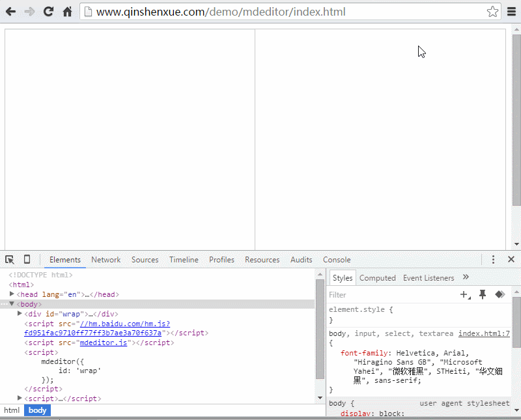
Task: Toggle animation controls diamond icon
Action: [500, 294]
